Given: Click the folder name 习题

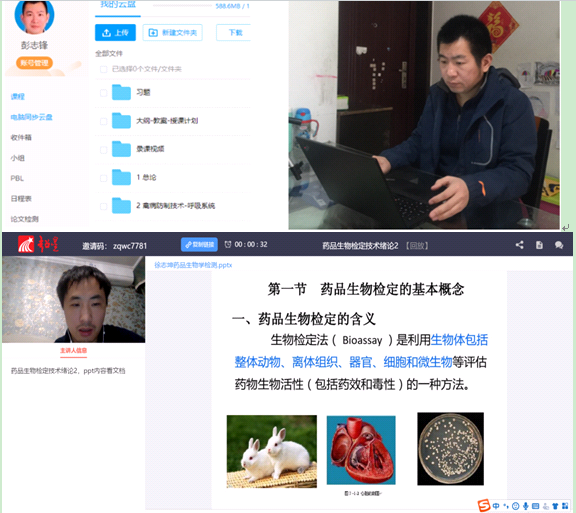Looking at the screenshot, I should (x=143, y=92).
